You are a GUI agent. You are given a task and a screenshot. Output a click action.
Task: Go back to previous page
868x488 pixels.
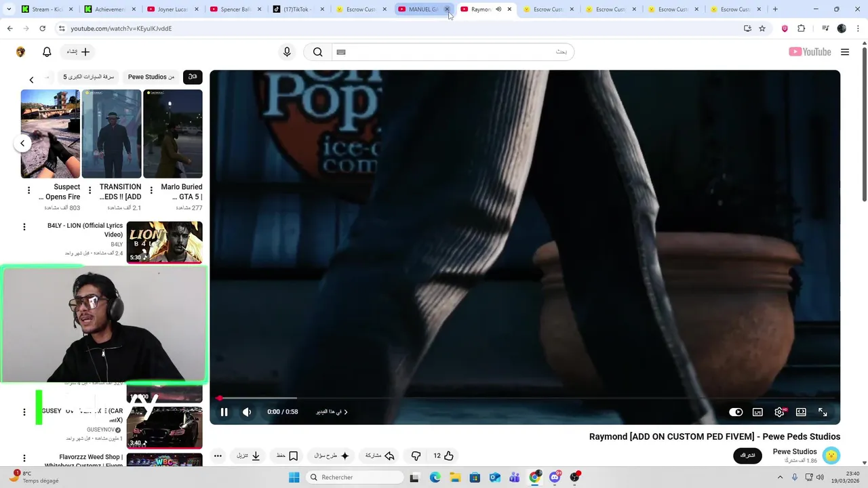[x=9, y=28]
